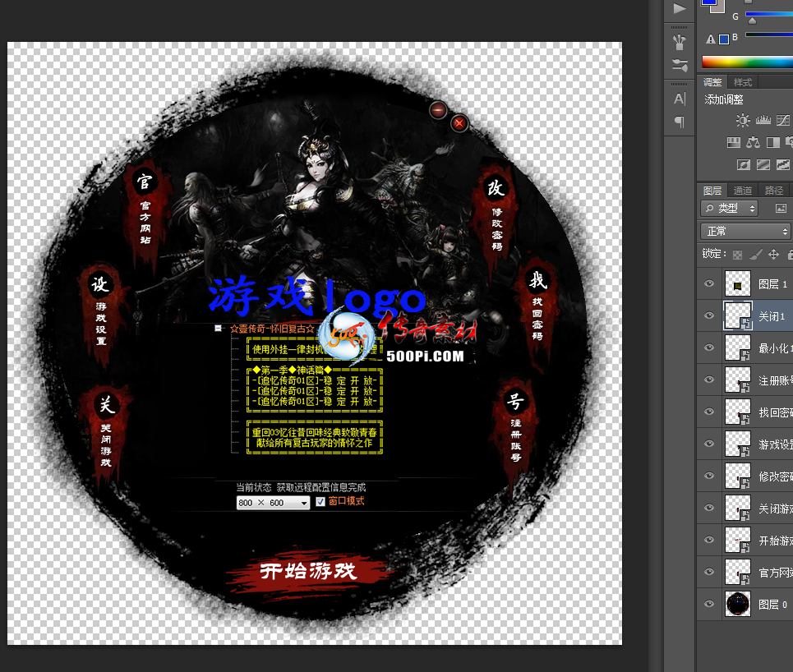
Task: Lock transparent pixels of the layer
Action: pos(737,255)
